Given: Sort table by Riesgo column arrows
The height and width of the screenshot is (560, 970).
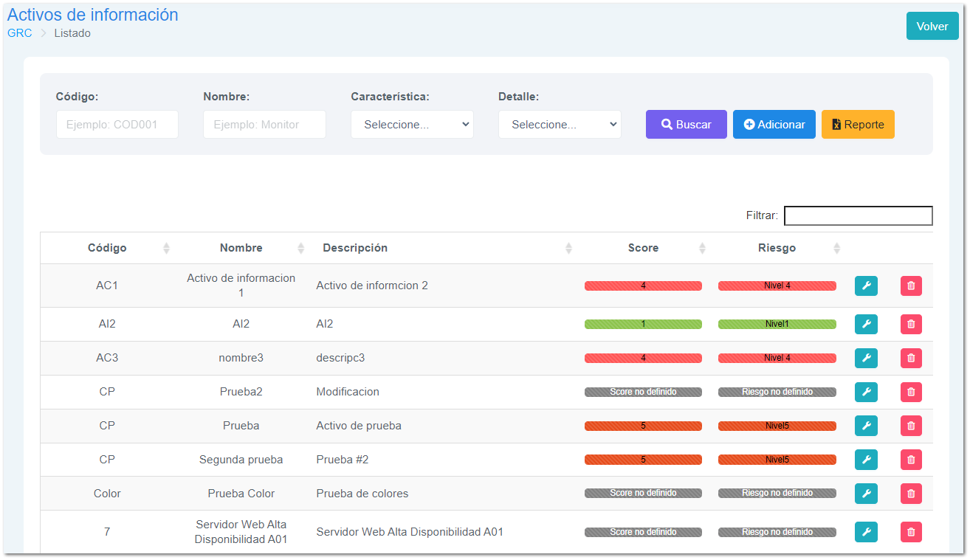Looking at the screenshot, I should pos(836,249).
